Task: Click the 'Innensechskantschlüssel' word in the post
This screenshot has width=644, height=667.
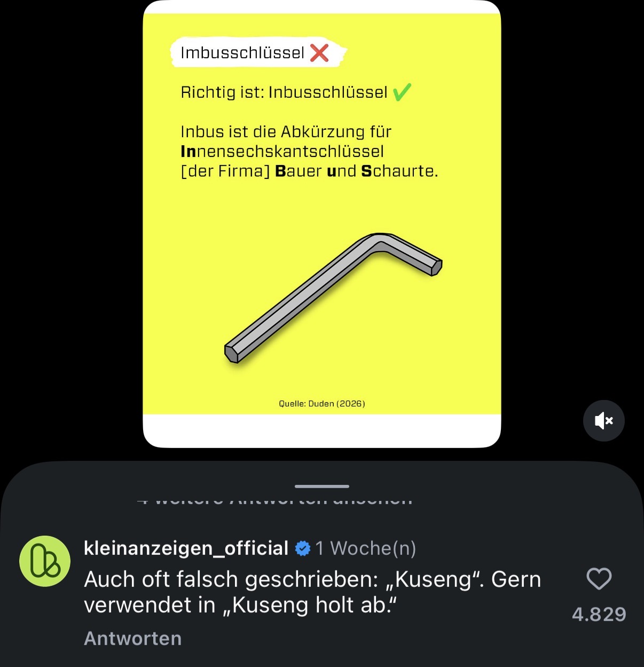Action: coord(282,152)
